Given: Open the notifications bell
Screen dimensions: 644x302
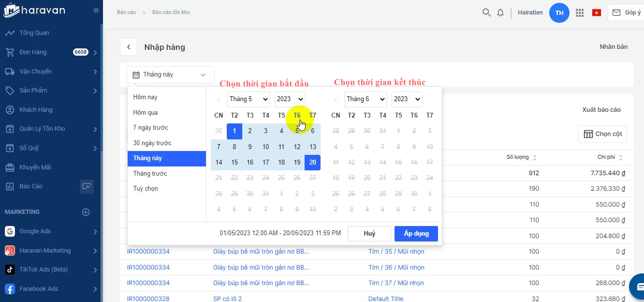Looking at the screenshot, I should 500,13.
